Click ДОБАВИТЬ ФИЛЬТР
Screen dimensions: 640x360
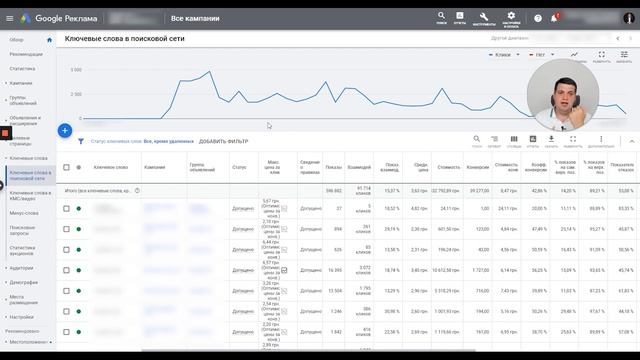[223, 142]
